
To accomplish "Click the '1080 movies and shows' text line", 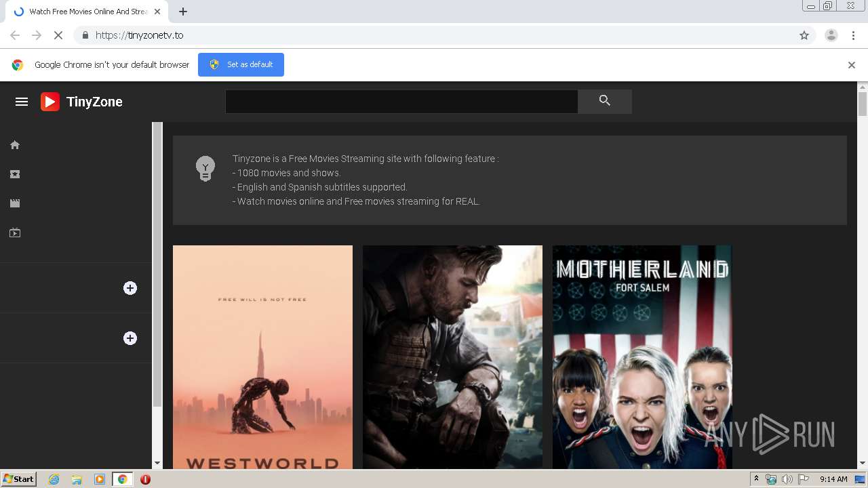I will 286,173.
